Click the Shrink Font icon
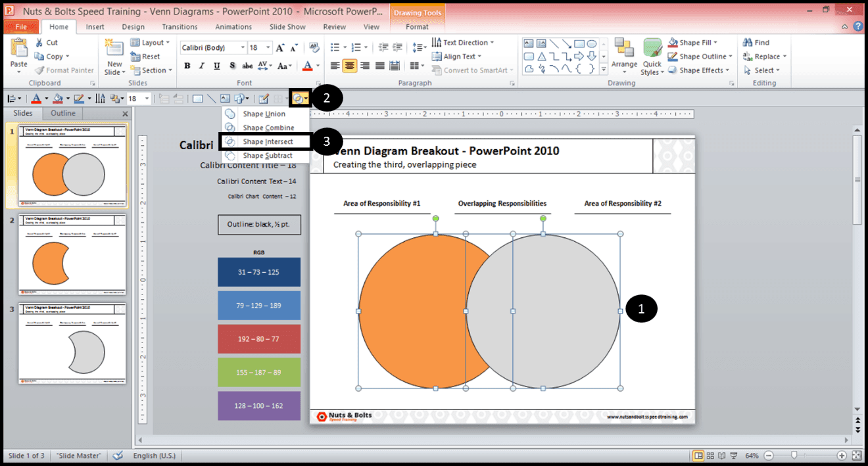The height and width of the screenshot is (466, 868). [x=293, y=48]
